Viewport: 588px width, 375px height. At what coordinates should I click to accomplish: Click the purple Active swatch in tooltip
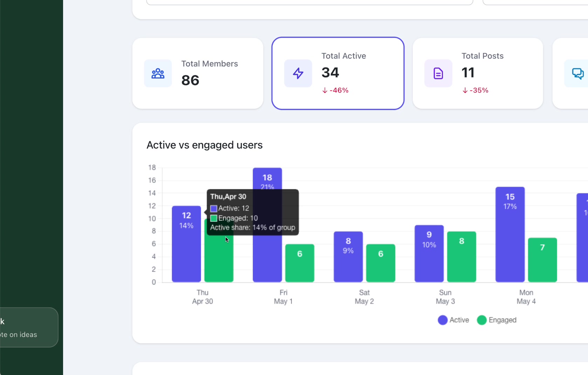point(214,209)
